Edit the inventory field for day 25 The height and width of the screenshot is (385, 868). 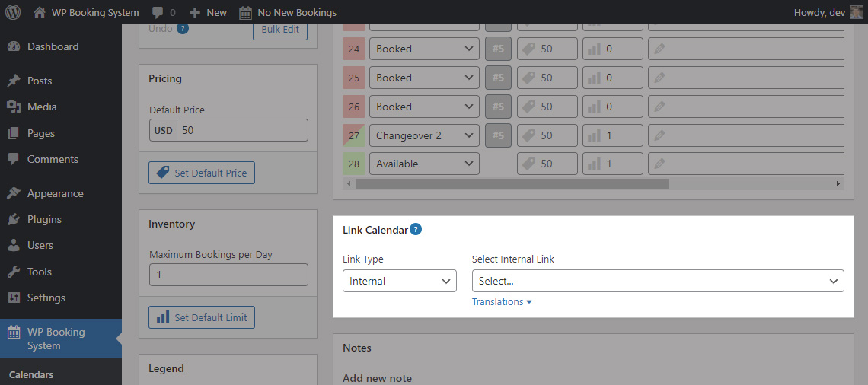coord(613,78)
